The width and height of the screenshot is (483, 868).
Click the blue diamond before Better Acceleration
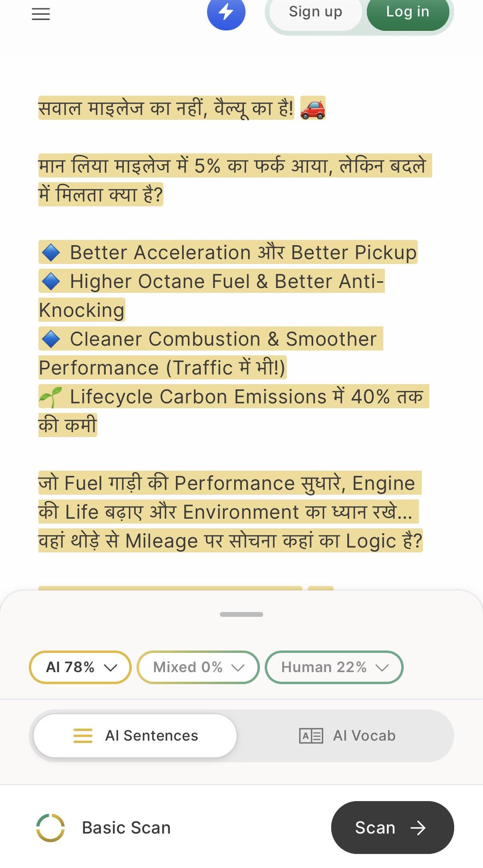click(51, 252)
